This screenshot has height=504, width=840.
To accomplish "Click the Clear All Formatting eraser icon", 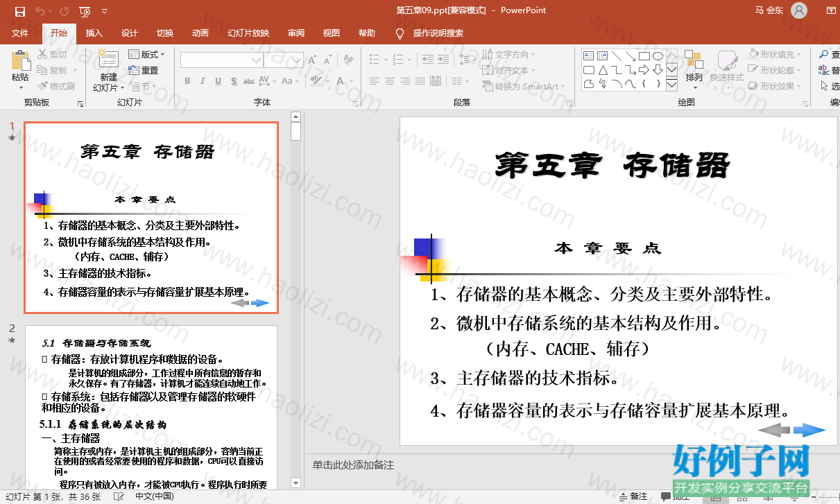I will coord(349,60).
